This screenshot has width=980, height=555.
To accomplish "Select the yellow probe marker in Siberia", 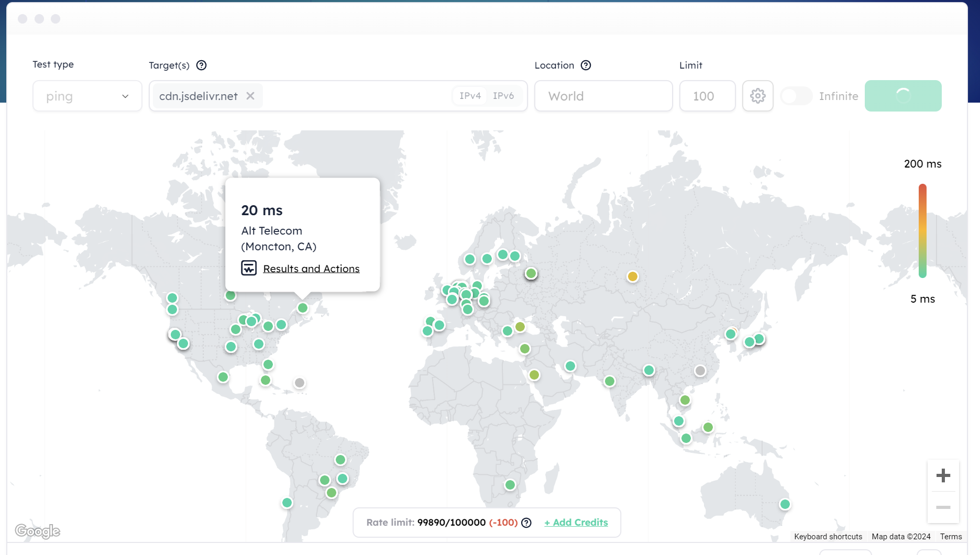I will 633,276.
